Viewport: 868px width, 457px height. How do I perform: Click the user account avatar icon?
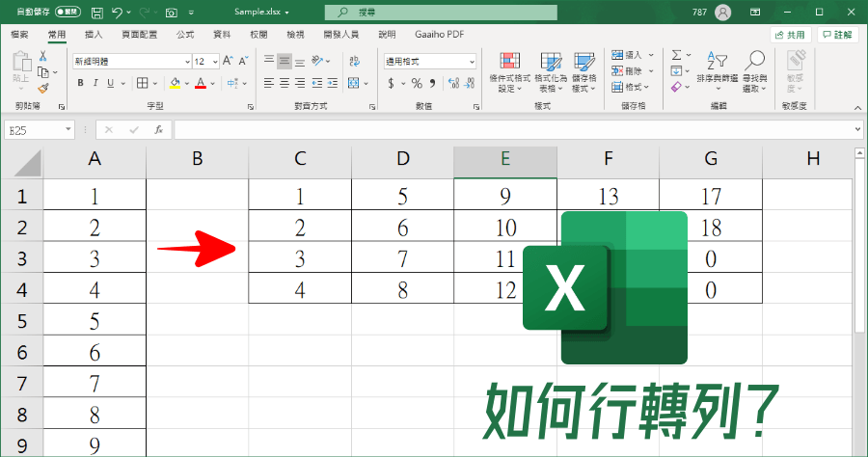[x=722, y=13]
